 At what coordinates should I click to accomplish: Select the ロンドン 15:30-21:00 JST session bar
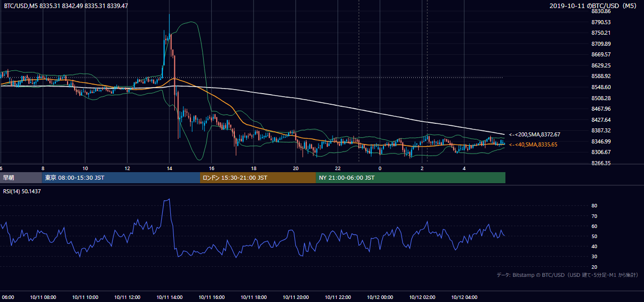point(258,177)
